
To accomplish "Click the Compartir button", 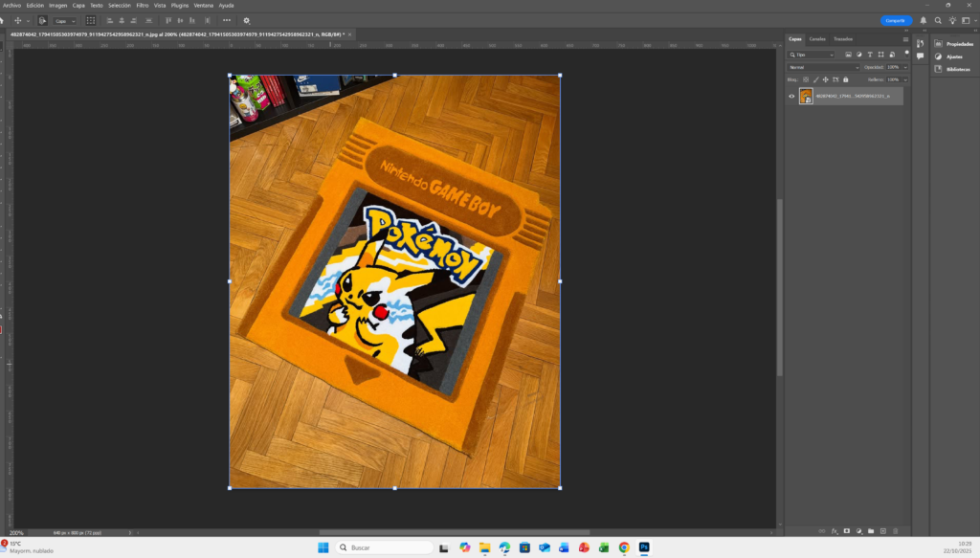I will point(896,20).
